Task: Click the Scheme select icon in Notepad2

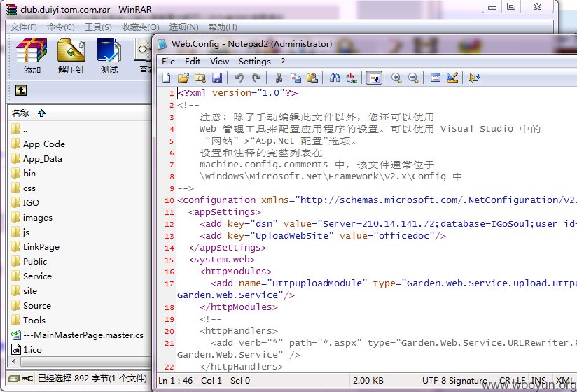Action: coord(436,78)
